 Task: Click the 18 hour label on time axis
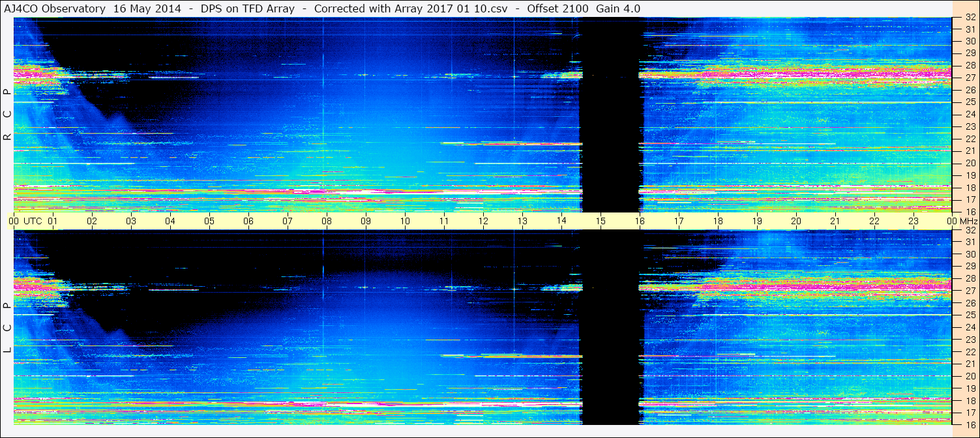pos(718,221)
